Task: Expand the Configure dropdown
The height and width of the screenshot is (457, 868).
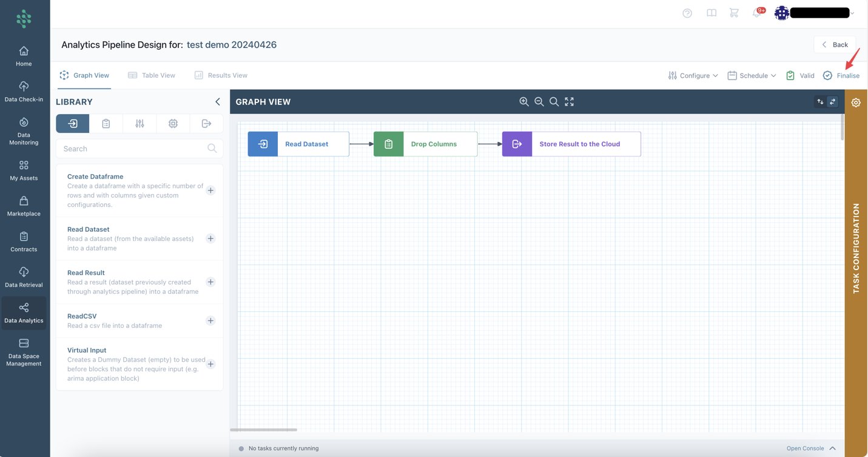Action: [x=693, y=76]
